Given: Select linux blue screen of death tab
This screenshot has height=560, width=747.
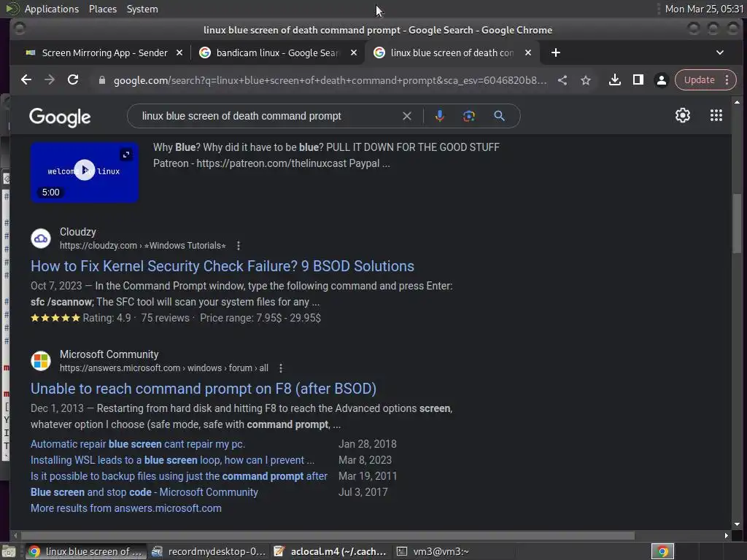Looking at the screenshot, I should pyautogui.click(x=452, y=52).
